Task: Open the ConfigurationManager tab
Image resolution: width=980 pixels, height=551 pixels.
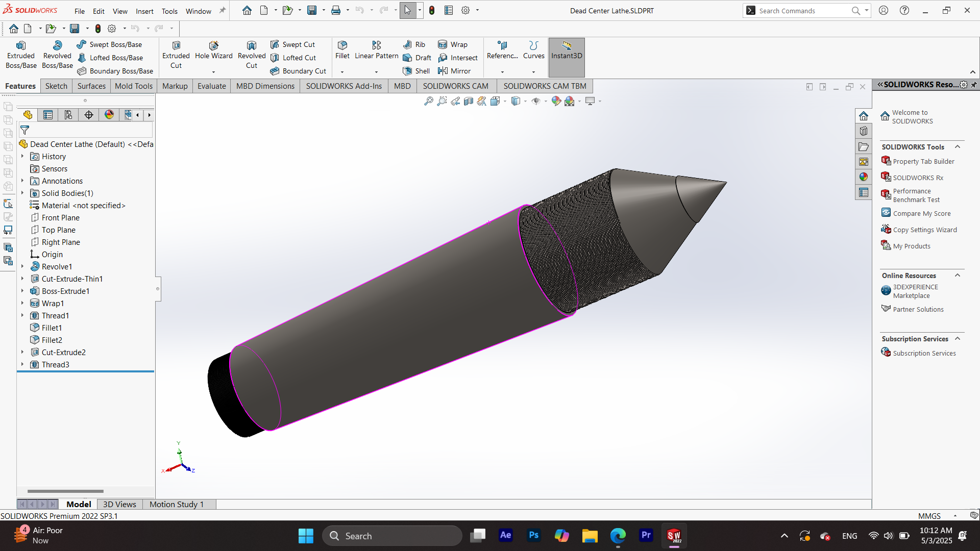Action: (68, 115)
